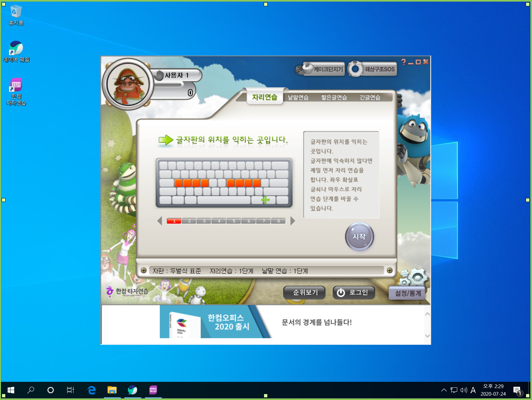Click the '자리연습 : 1단계' status text

(232, 271)
